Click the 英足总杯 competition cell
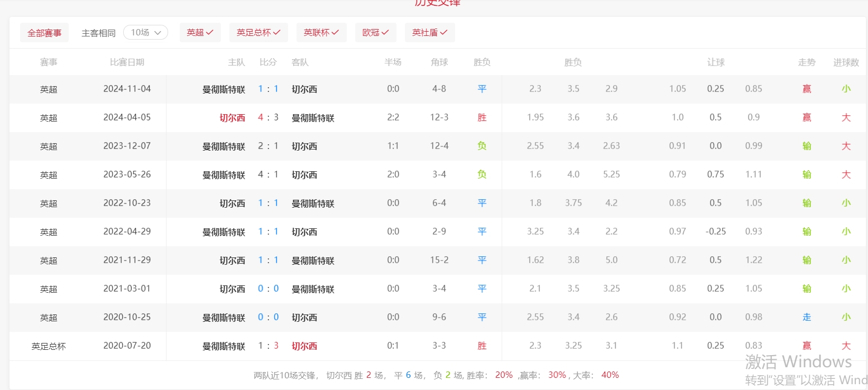 pyautogui.click(x=49, y=346)
